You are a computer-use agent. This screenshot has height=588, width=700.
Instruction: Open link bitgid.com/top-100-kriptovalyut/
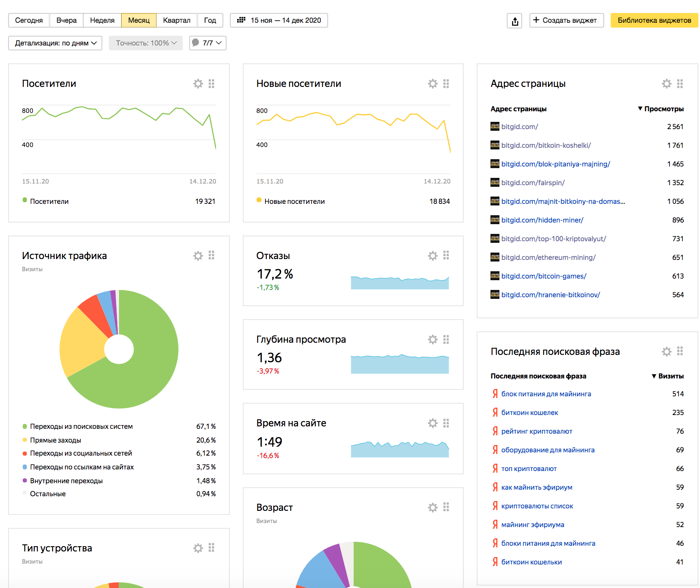pyautogui.click(x=553, y=239)
